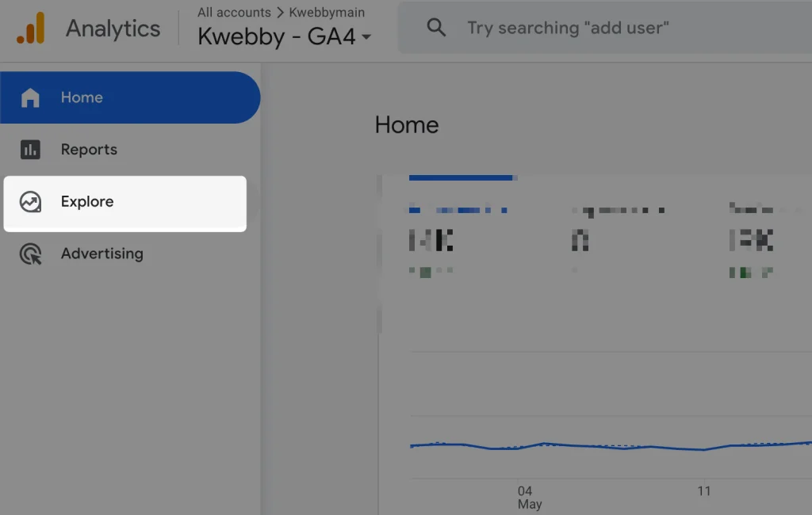This screenshot has width=812, height=515.
Task: Click the house icon next to Home label
Action: (x=30, y=97)
